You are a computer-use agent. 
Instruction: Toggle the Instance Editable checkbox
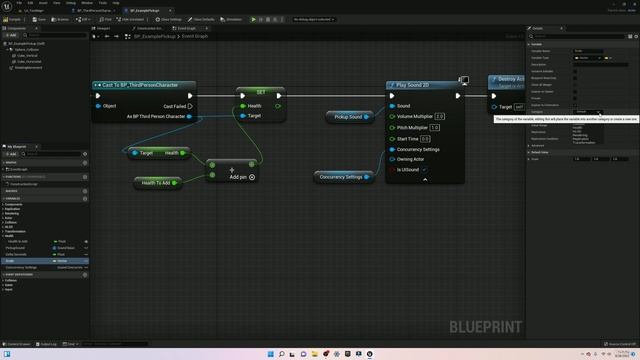(575, 71)
